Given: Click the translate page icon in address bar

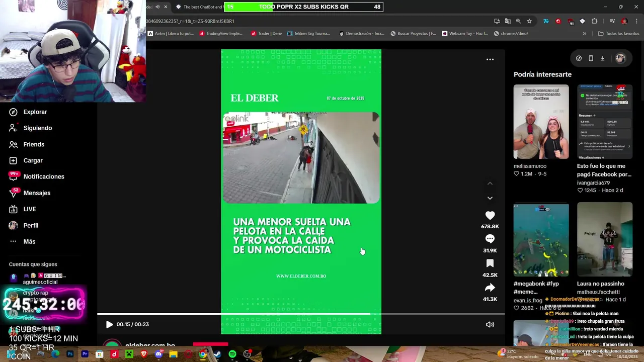Looking at the screenshot, I should click(x=508, y=21).
